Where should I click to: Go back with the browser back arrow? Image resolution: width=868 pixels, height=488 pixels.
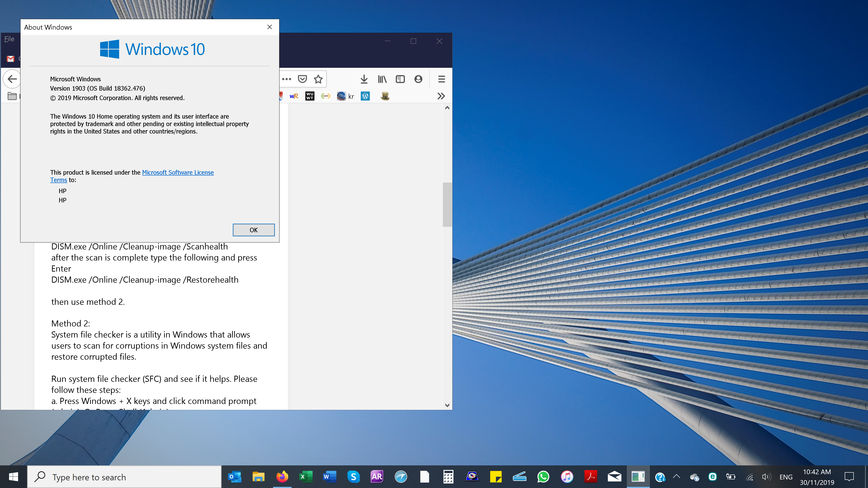(12, 79)
